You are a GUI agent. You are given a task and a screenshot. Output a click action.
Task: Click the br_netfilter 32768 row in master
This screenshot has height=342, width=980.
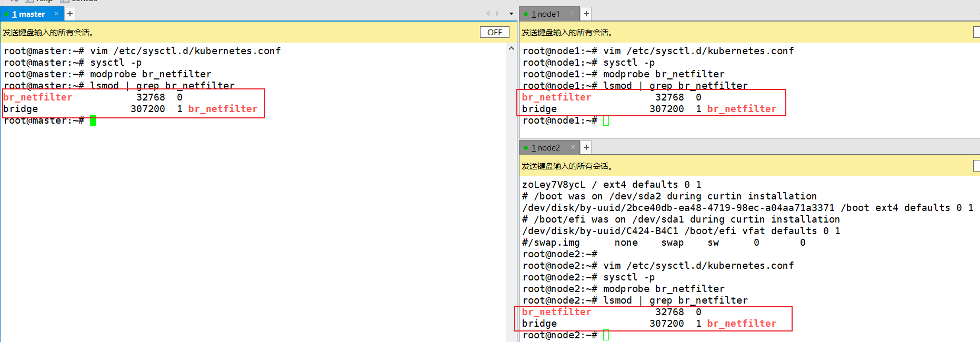(x=93, y=97)
